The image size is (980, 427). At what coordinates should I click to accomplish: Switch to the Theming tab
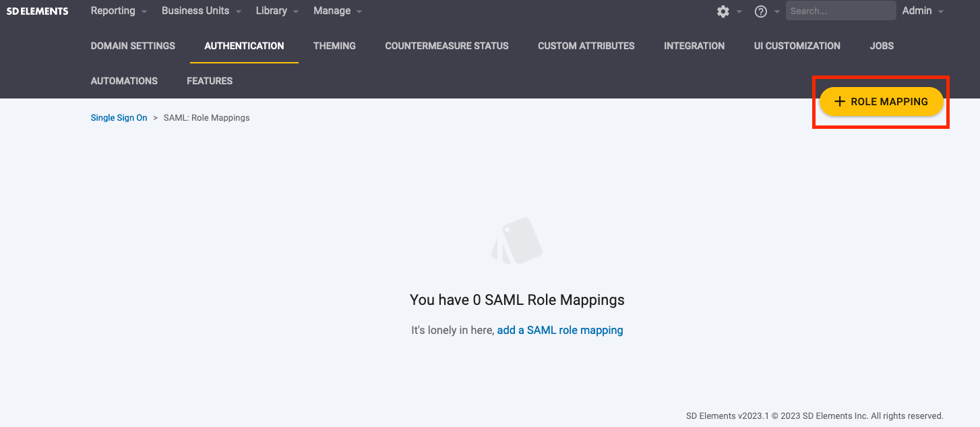334,45
